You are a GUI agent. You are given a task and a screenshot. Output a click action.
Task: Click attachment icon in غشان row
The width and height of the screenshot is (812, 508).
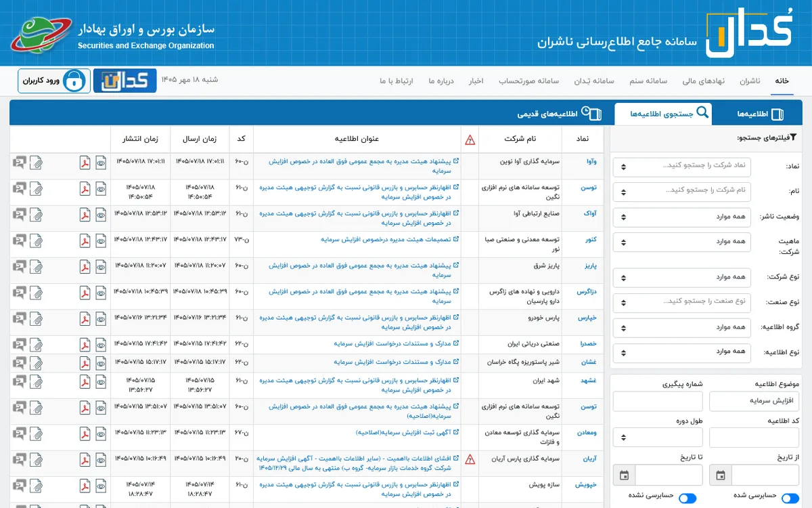36,363
